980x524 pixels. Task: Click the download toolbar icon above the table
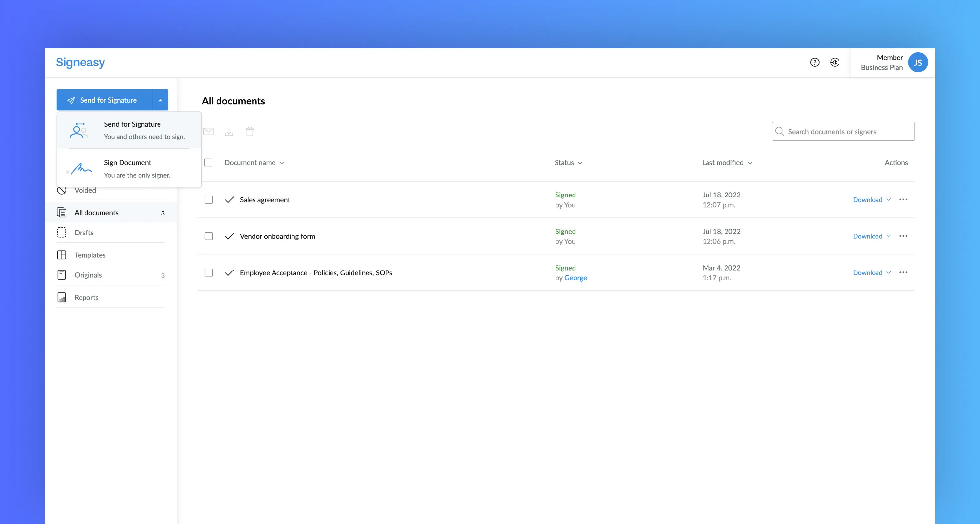[229, 132]
